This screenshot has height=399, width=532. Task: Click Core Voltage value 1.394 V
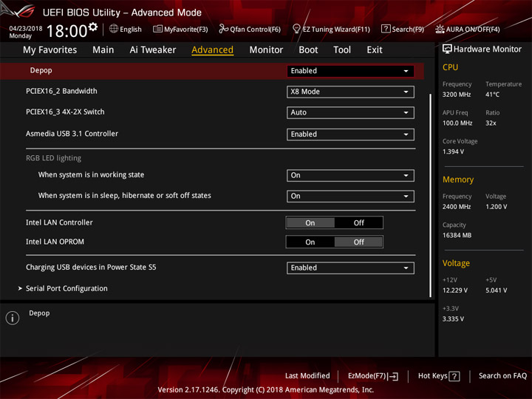click(453, 151)
